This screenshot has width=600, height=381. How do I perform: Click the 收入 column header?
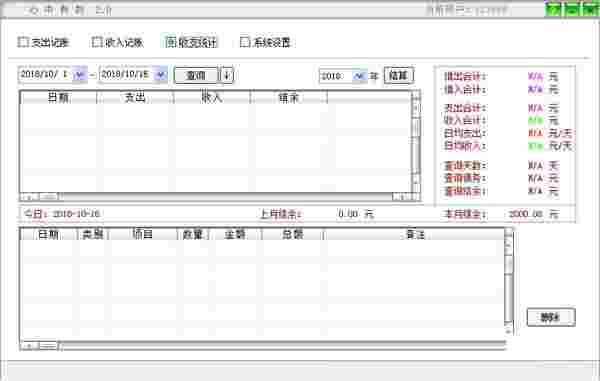click(212, 98)
